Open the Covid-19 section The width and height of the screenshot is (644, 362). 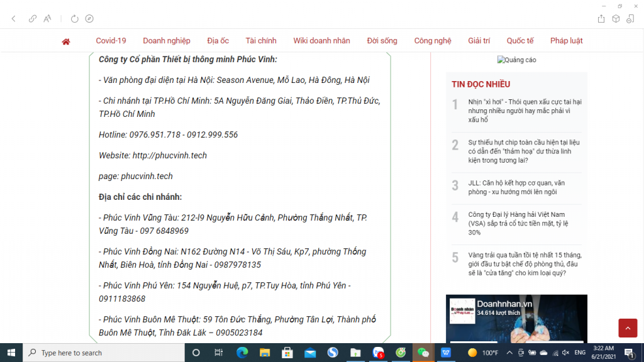[x=111, y=41]
